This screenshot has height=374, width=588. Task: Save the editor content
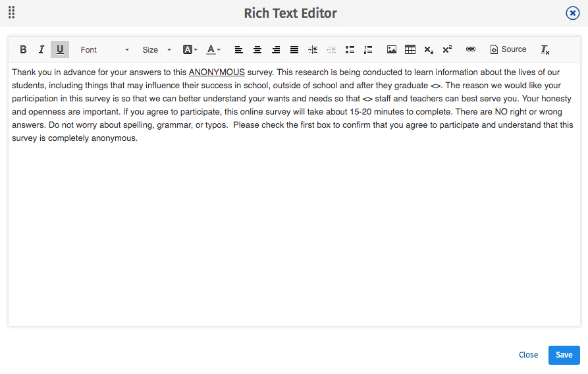coord(564,356)
